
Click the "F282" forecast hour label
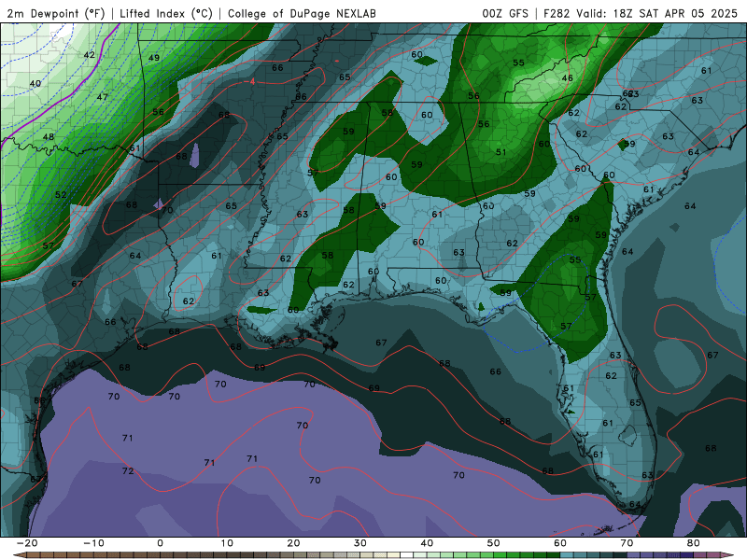click(557, 13)
